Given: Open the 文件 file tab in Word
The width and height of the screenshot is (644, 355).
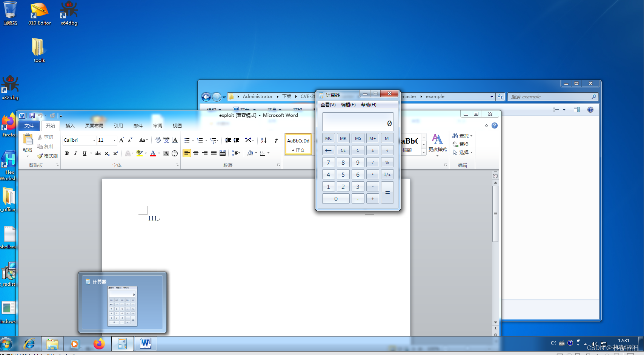Looking at the screenshot, I should pos(29,126).
